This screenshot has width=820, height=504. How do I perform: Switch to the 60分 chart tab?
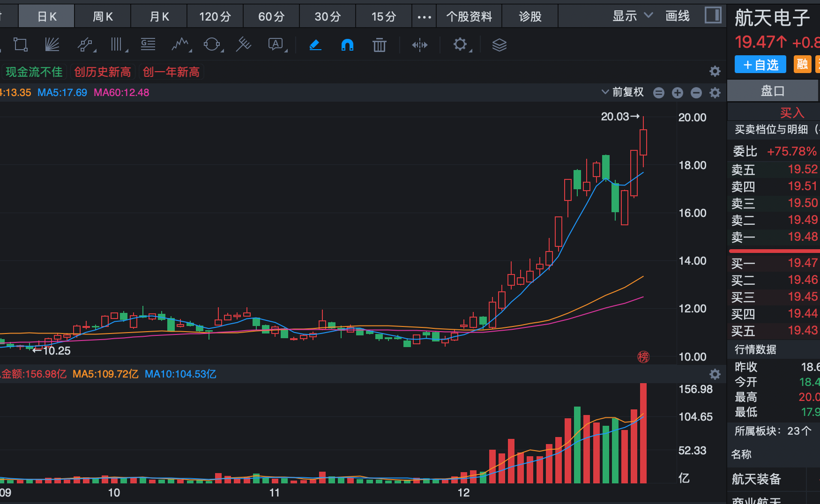pyautogui.click(x=271, y=17)
